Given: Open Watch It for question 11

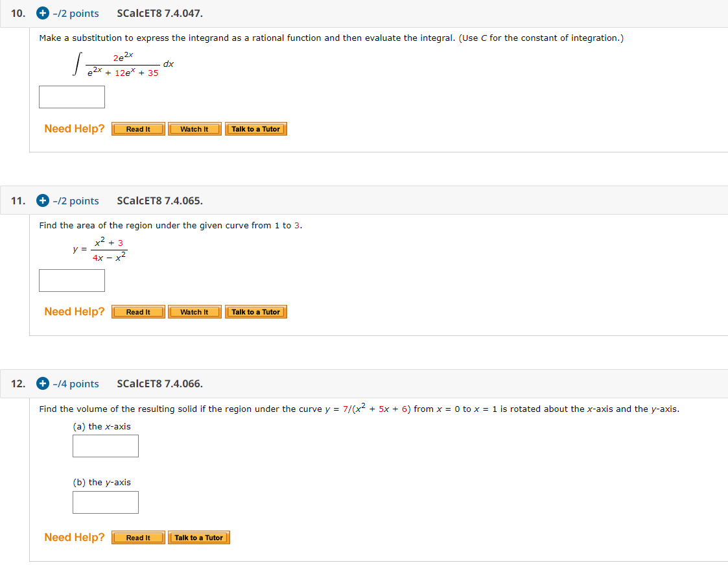Looking at the screenshot, I should point(194,311).
